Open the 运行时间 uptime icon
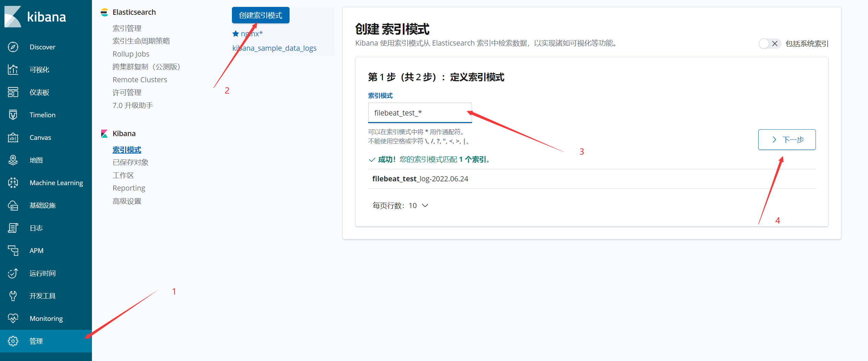 click(13, 273)
